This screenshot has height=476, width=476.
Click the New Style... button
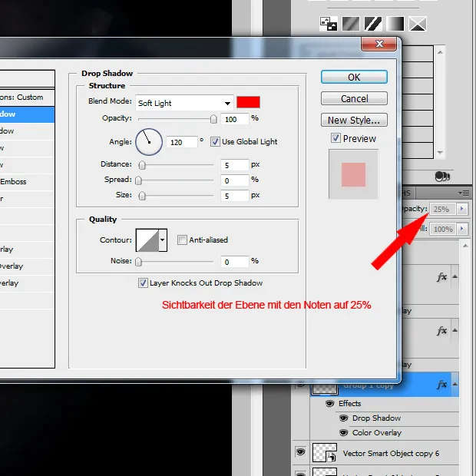tap(353, 120)
